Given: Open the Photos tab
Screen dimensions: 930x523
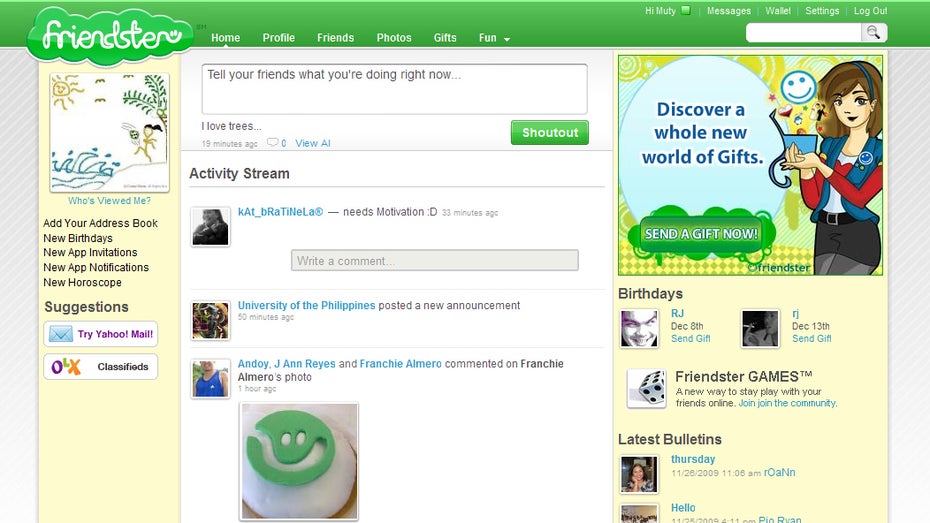Looking at the screenshot, I should [x=394, y=38].
